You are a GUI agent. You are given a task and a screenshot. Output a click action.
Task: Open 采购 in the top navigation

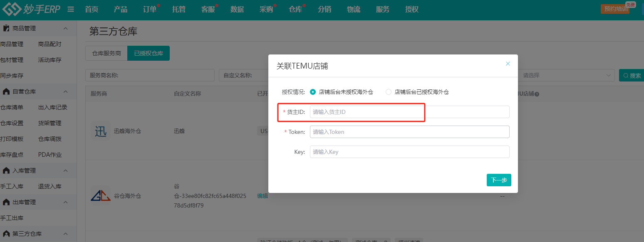[x=266, y=9]
